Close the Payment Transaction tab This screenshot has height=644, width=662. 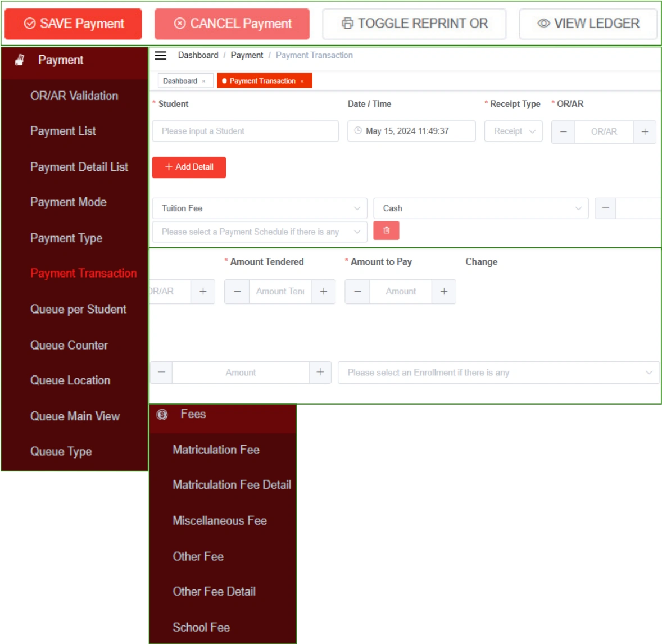[302, 81]
